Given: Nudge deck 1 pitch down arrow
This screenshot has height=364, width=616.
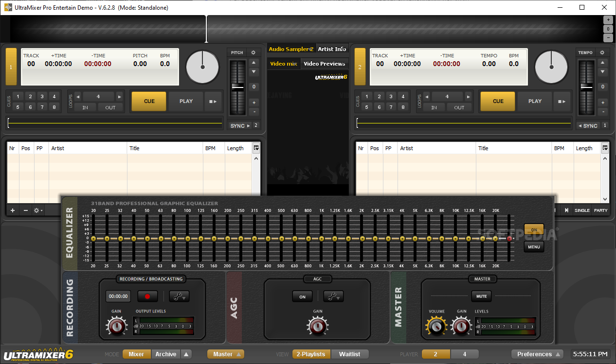Looking at the screenshot, I should tap(254, 72).
